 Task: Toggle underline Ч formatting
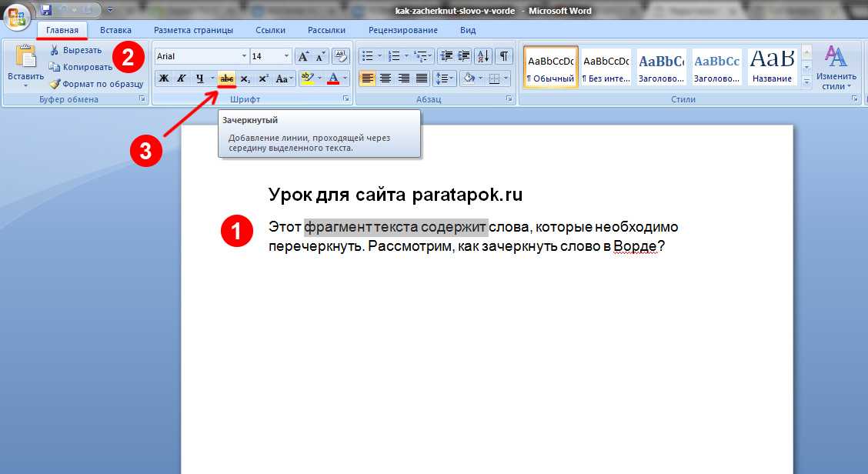coord(199,78)
